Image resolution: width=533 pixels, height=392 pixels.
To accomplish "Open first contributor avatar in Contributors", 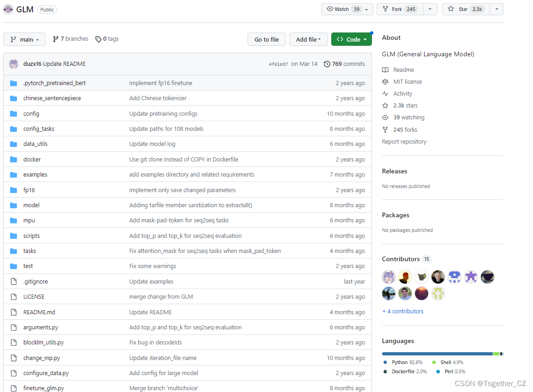I will [x=388, y=277].
